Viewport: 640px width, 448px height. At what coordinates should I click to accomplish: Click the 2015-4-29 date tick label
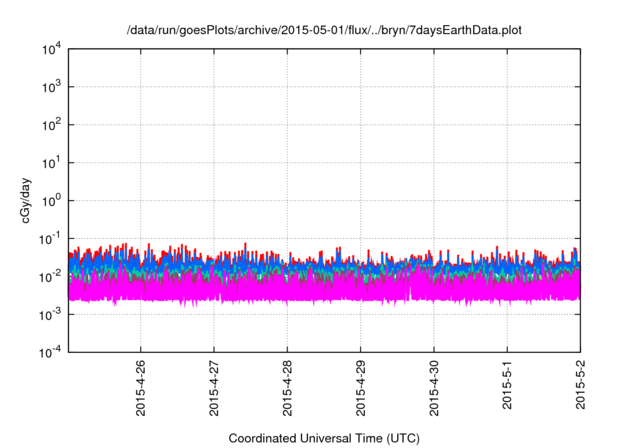pyautogui.click(x=360, y=388)
